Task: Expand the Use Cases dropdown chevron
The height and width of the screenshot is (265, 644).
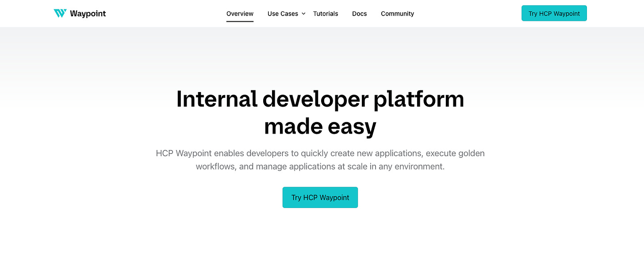Action: (303, 14)
